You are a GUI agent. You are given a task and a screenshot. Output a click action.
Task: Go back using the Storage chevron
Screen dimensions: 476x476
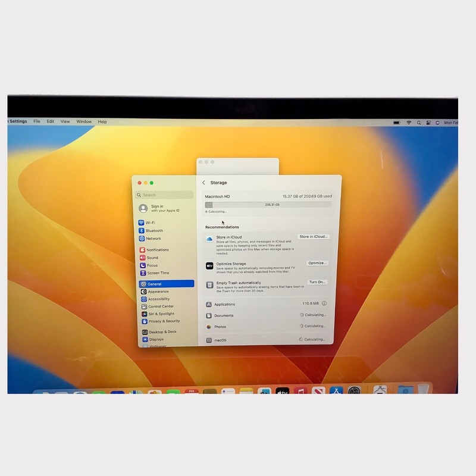pos(203,183)
